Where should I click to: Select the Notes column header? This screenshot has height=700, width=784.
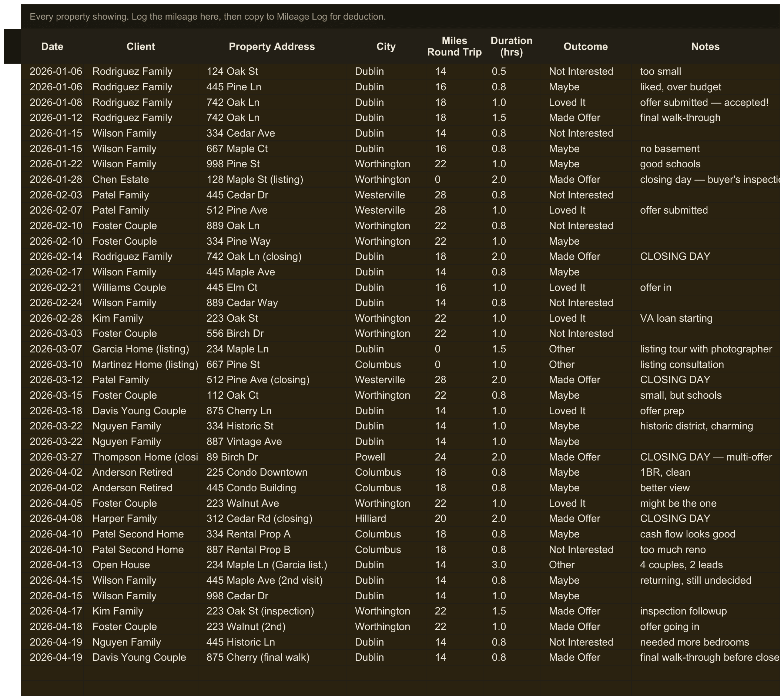705,47
